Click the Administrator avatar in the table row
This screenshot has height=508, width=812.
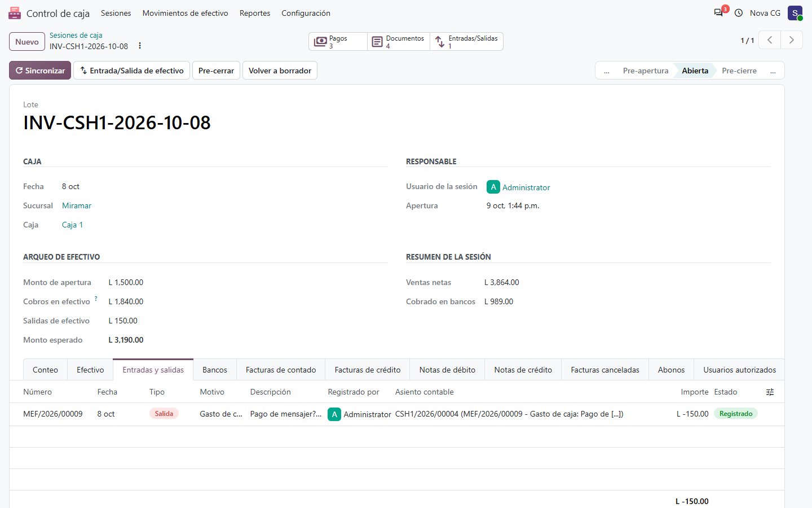pyautogui.click(x=334, y=414)
